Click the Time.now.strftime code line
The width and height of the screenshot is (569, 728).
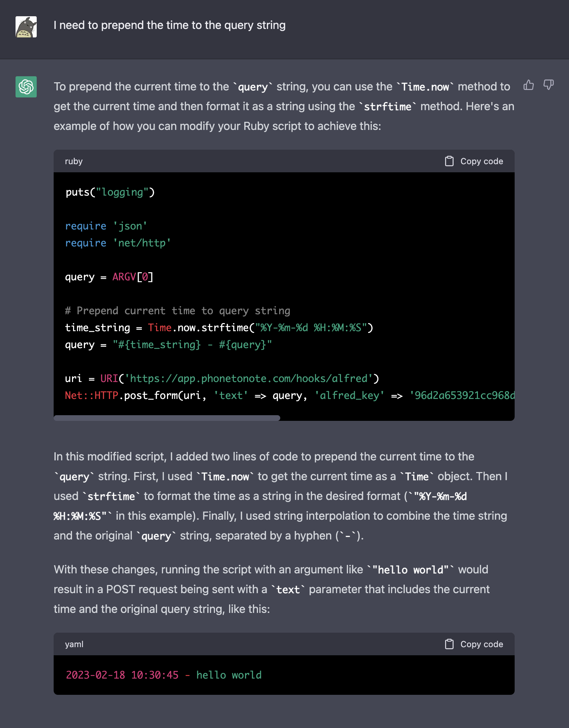click(x=219, y=328)
